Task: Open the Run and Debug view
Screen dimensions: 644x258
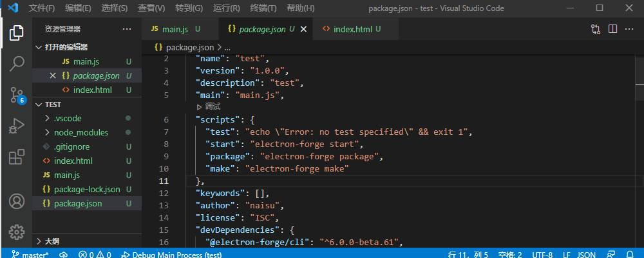Action: pos(17,126)
